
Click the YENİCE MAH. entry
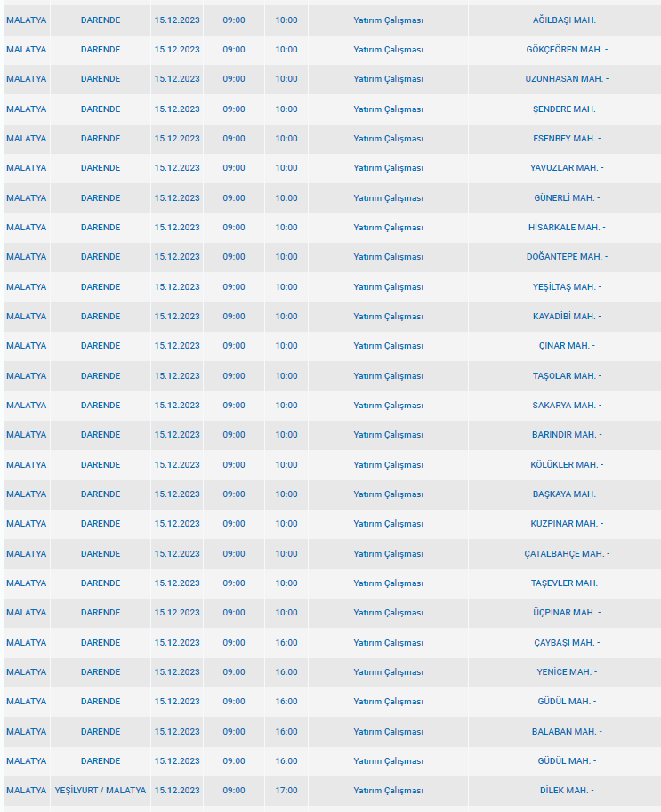coord(567,671)
